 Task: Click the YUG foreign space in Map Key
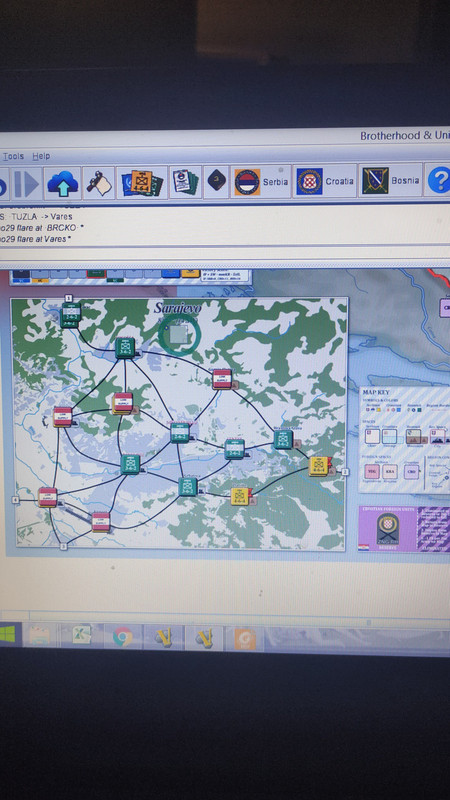tap(372, 471)
